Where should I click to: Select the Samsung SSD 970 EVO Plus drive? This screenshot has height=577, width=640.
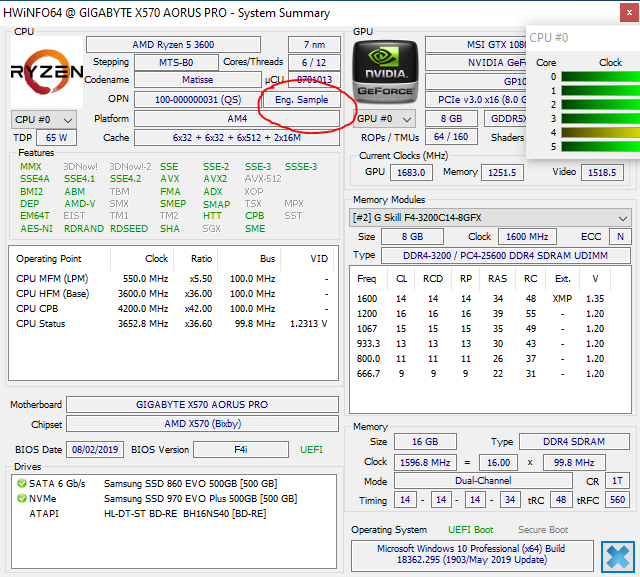(x=200, y=499)
